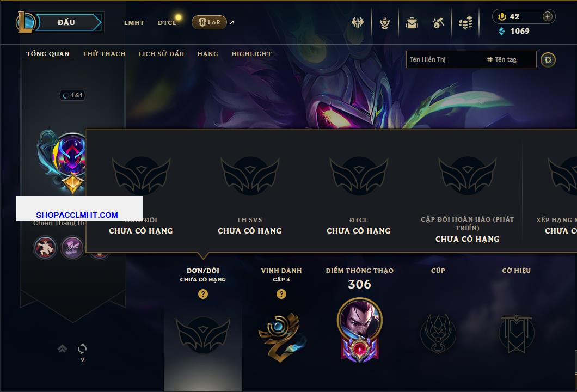Open the Hextech crafting hammer icon

pos(438,23)
